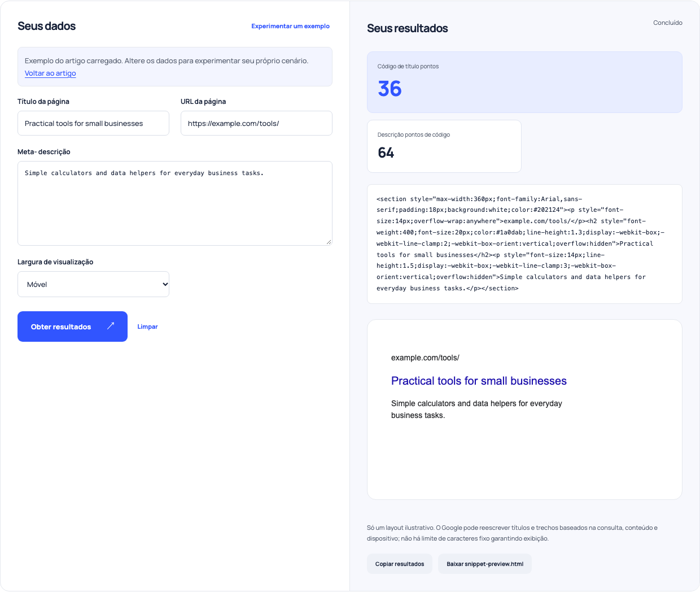
Task: Click the 'Concluído' status text
Action: [668, 23]
